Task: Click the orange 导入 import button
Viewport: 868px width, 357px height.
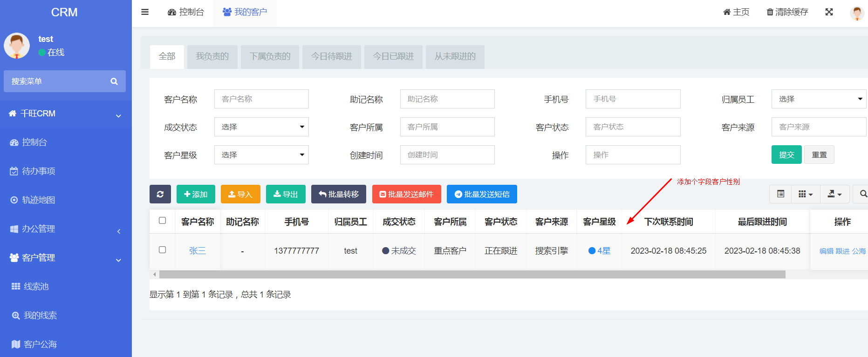Action: coord(240,194)
